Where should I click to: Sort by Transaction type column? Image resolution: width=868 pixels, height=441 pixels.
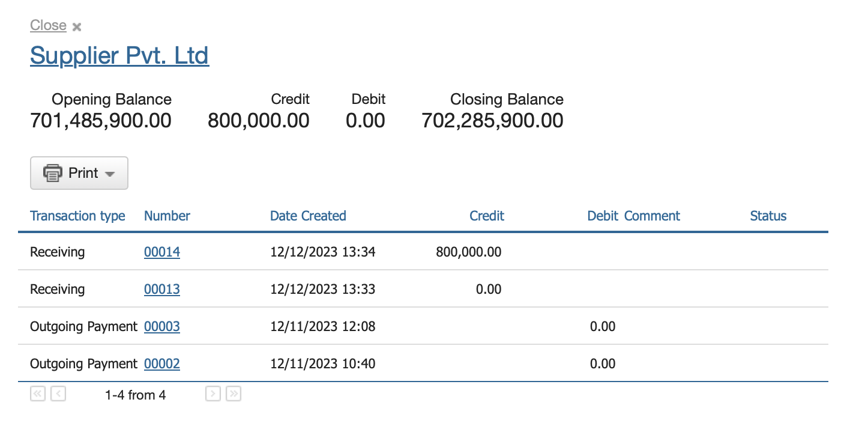[77, 216]
